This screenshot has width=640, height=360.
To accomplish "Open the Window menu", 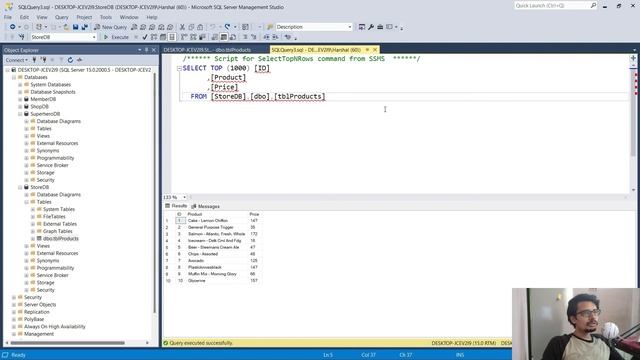I will 129,17.
